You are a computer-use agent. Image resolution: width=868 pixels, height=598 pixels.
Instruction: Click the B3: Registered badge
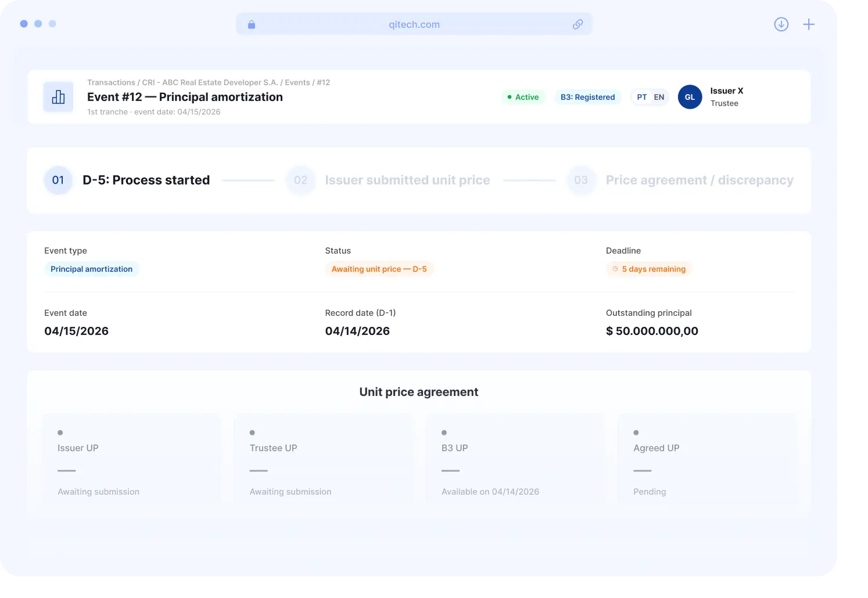588,97
